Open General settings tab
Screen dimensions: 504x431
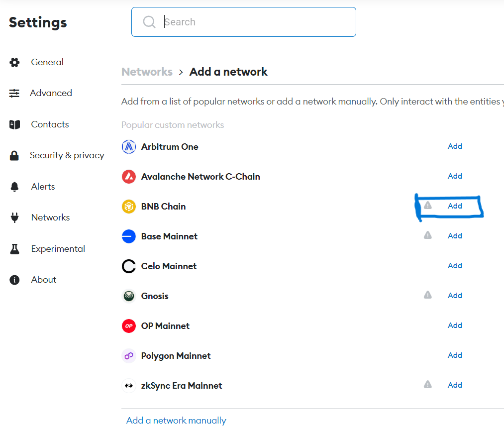pos(47,62)
